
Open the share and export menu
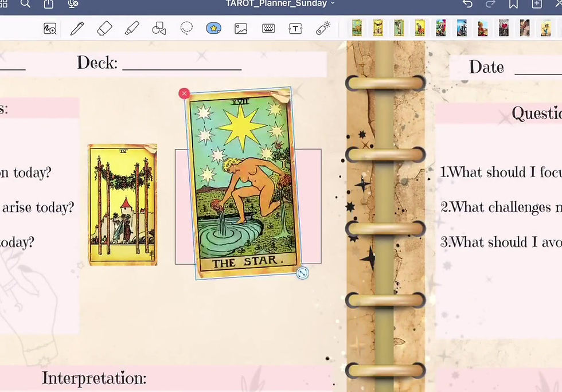tap(48, 4)
